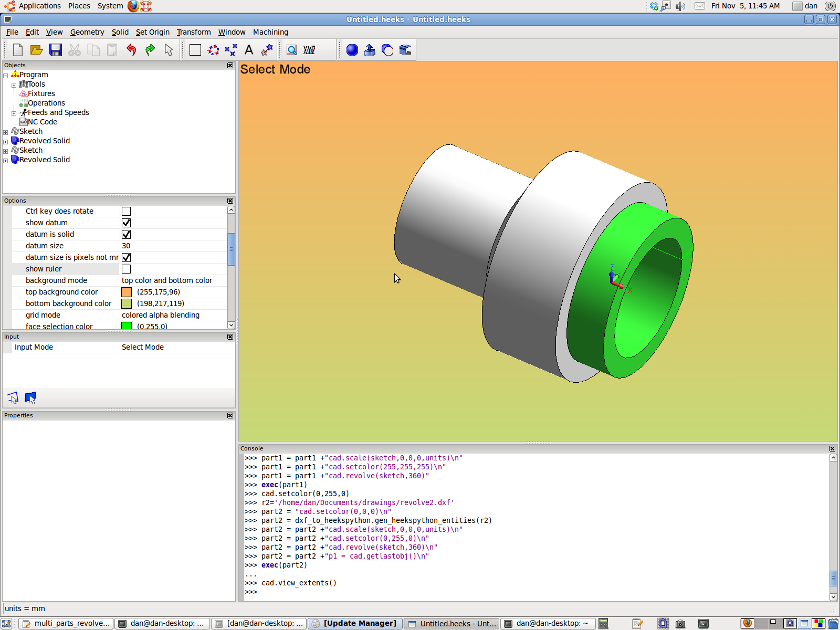
Task: Expand the first Revolved Solid entry
Action: coord(5,142)
